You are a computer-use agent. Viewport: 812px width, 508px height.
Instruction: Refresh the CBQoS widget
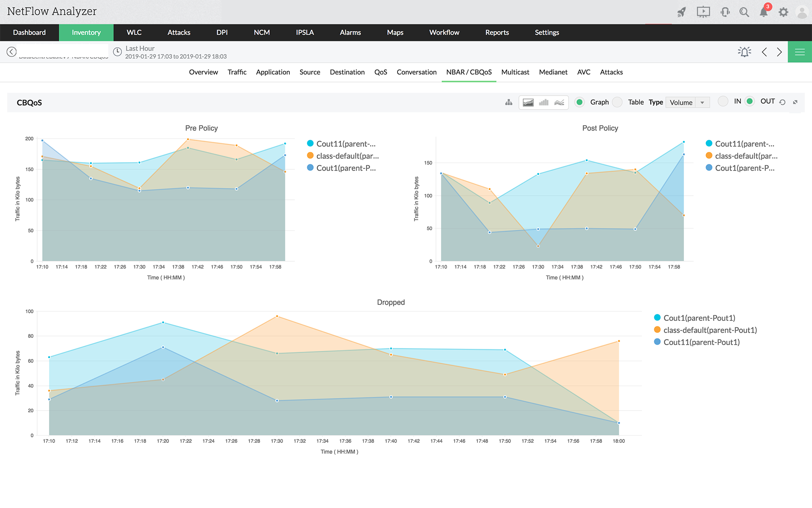point(782,102)
